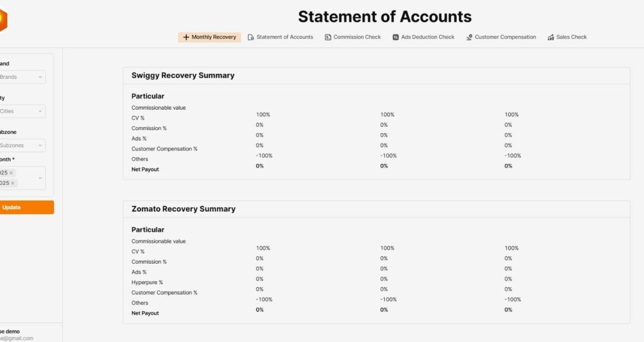Image resolution: width=644 pixels, height=342 pixels.
Task: Open the Customer Compensation tab
Action: (x=505, y=37)
